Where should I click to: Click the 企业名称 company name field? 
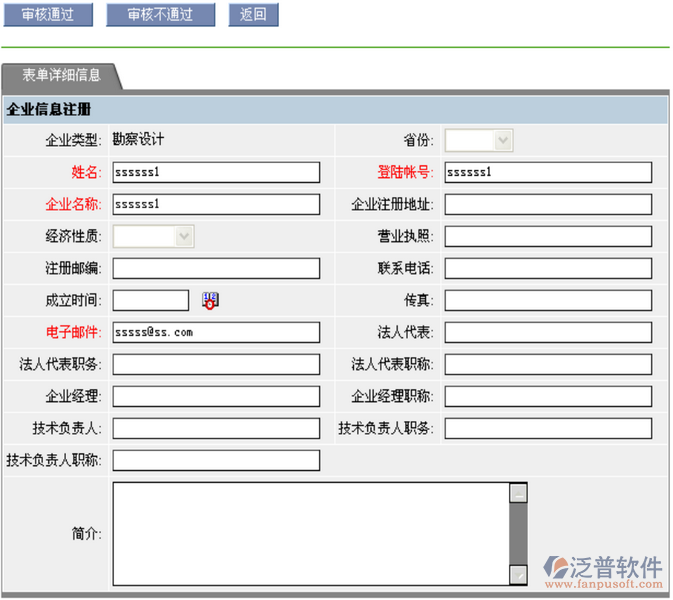click(216, 204)
